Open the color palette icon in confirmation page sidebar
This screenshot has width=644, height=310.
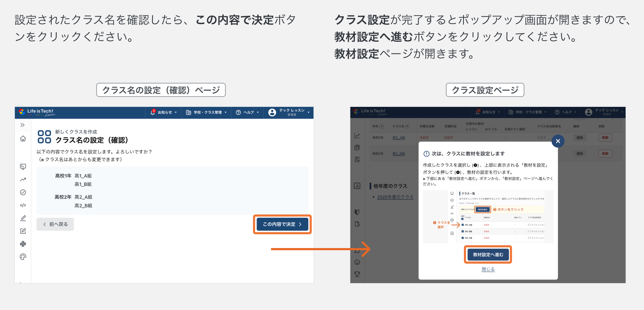pyautogui.click(x=23, y=257)
